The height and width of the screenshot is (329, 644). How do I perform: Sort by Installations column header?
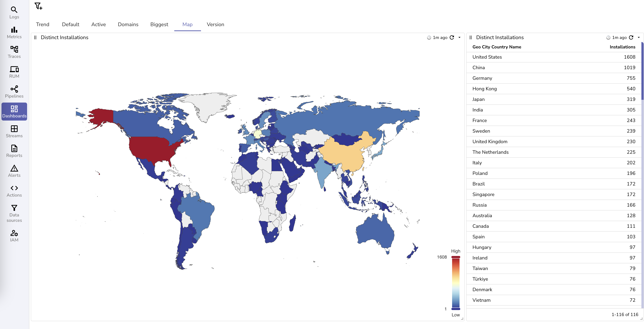tap(622, 47)
